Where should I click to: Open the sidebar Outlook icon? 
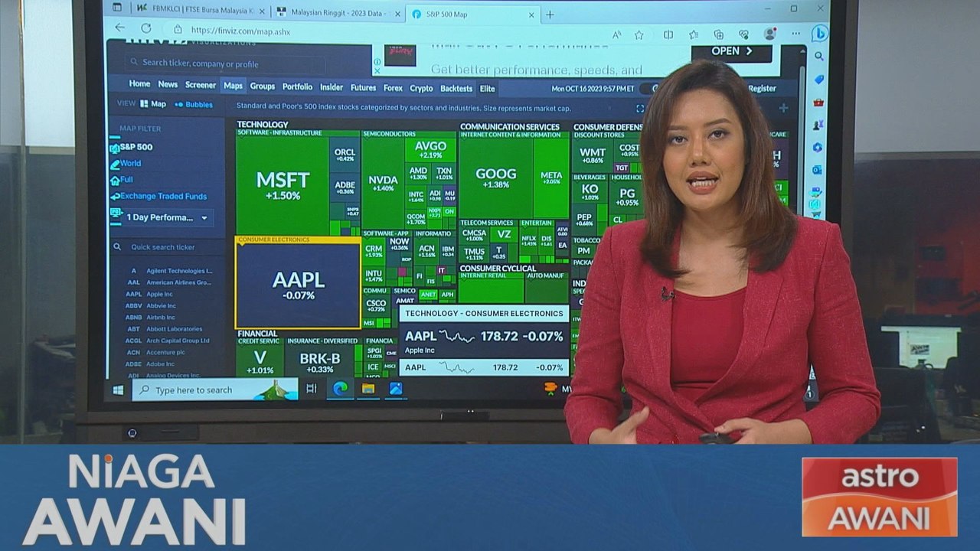(817, 170)
